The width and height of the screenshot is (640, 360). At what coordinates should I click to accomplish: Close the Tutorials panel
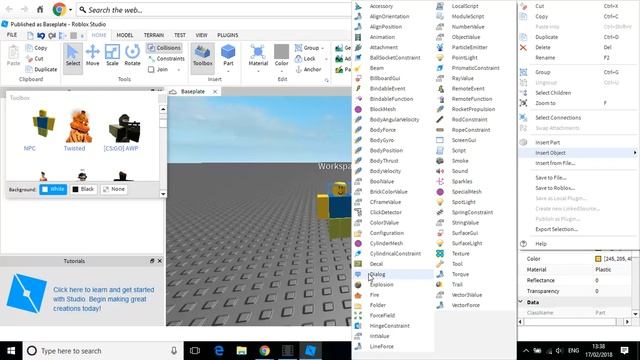point(160,261)
